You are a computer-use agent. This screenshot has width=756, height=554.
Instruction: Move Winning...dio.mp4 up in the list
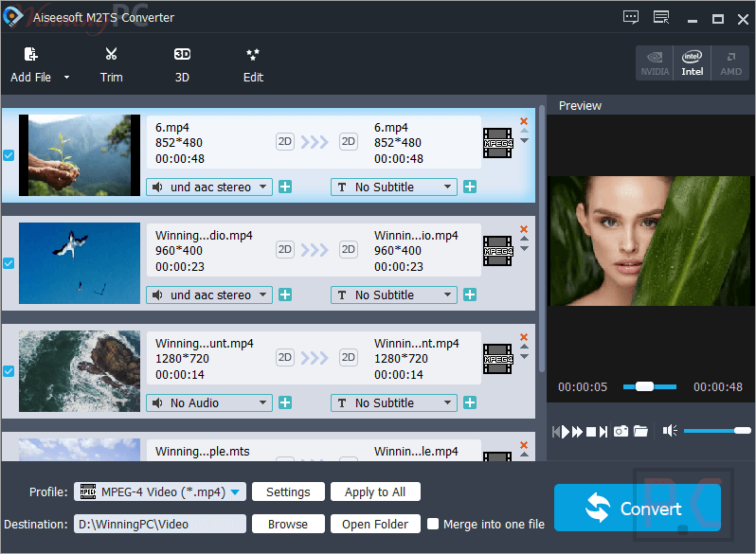525,239
